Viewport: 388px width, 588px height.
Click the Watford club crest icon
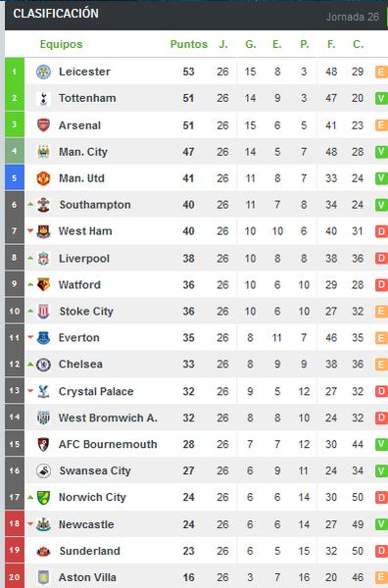tap(43, 284)
